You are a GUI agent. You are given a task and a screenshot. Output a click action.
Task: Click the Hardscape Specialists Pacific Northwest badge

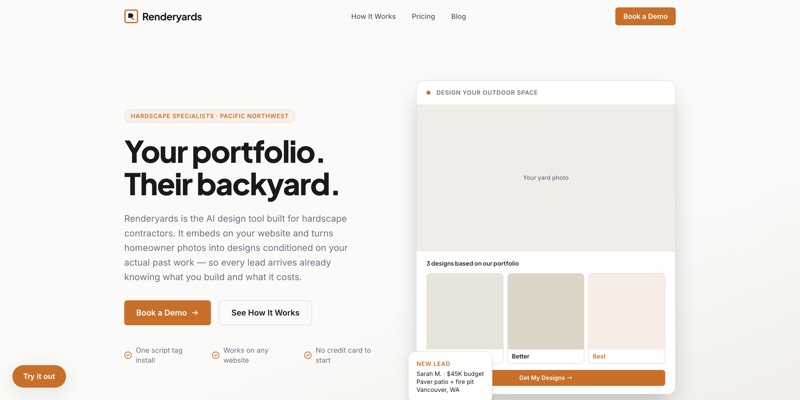210,116
